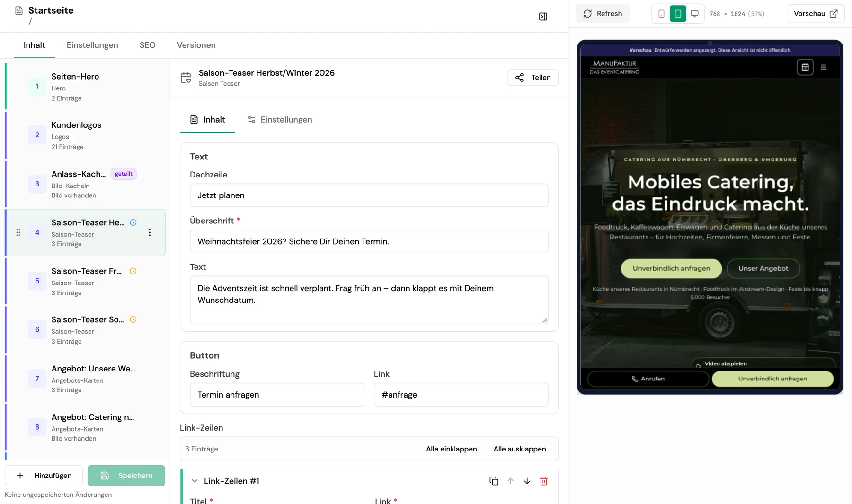Screen dimensions: 852x504
Task: Switch preview to tablet size
Action: pyautogui.click(x=678, y=14)
